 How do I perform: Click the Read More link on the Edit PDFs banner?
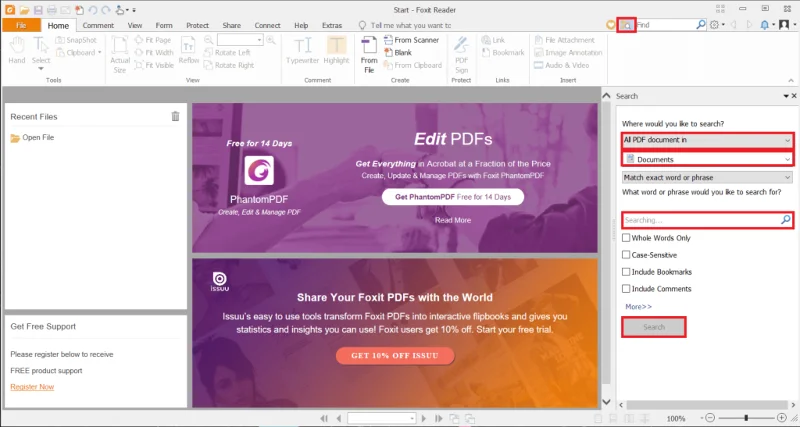[x=453, y=220]
